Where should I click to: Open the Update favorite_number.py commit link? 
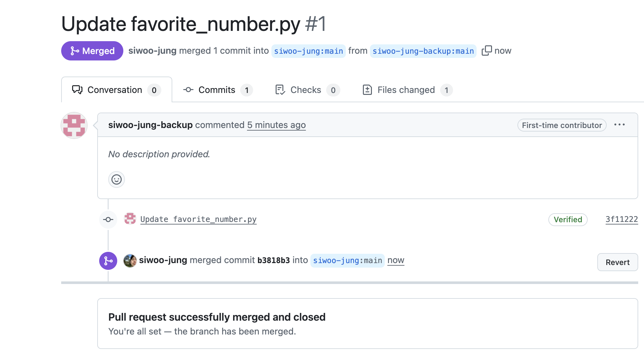click(198, 219)
